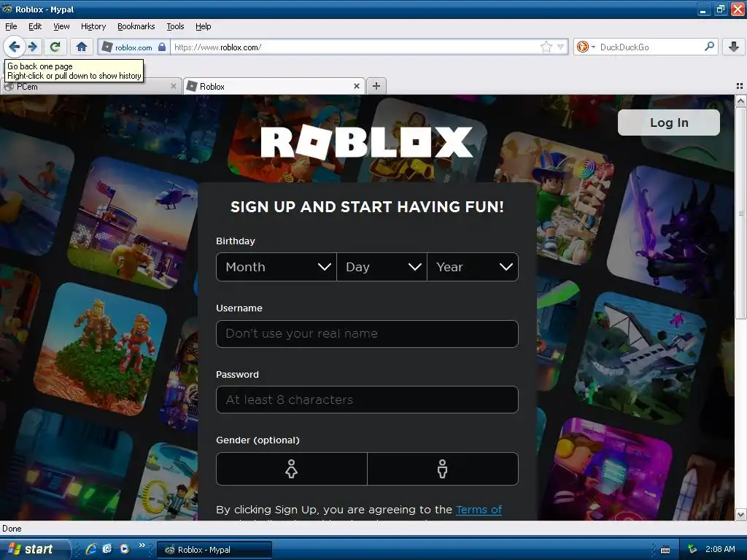747x560 pixels.
Task: Select Roblox - Mypal taskbar button
Action: (214, 550)
